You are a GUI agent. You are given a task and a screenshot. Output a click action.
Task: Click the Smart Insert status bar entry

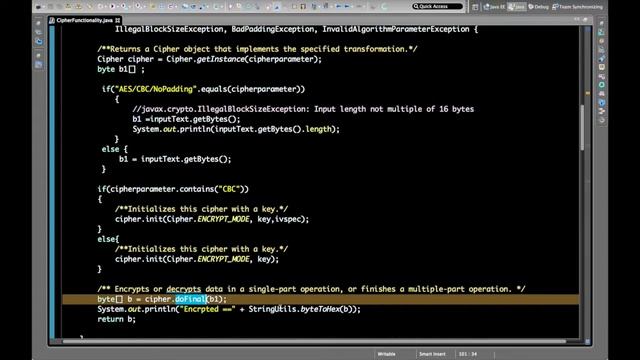click(432, 354)
